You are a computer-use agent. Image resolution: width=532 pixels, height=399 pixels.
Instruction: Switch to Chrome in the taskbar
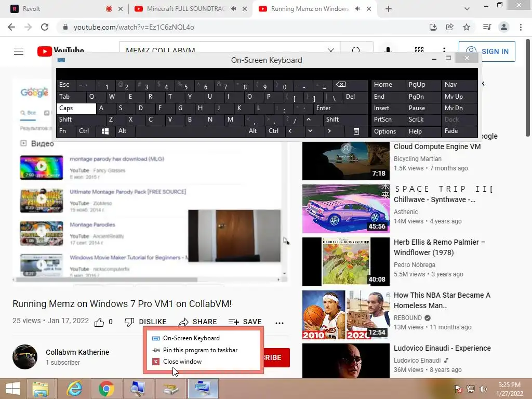(x=106, y=389)
